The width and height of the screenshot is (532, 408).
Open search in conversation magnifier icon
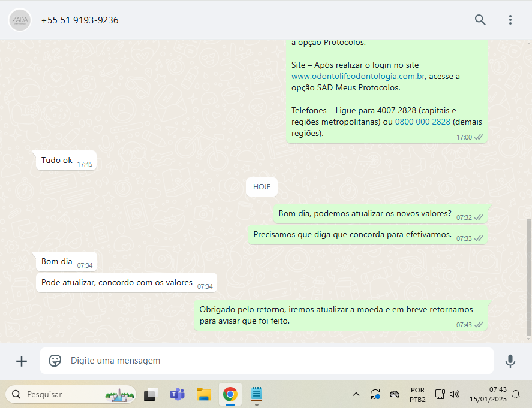(480, 20)
